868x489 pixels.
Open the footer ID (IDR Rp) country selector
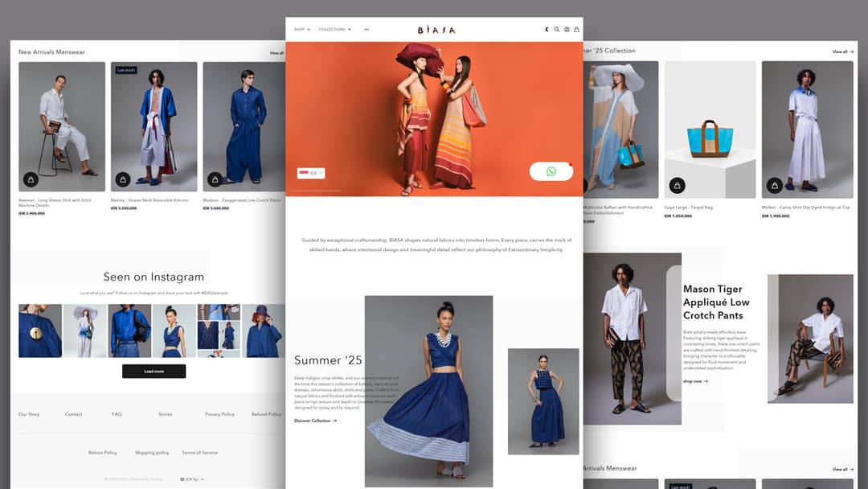(191, 479)
